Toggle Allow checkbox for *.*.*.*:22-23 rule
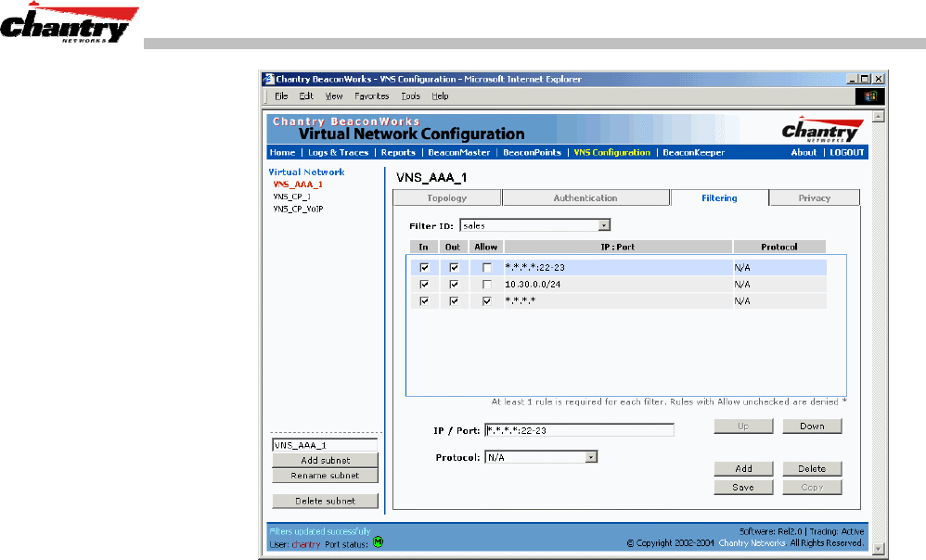 point(486,267)
